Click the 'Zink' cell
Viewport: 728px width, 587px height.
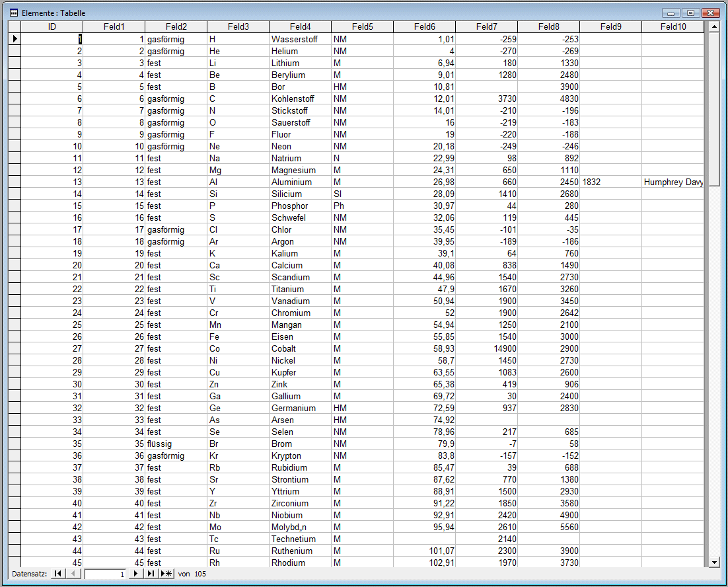301,384
